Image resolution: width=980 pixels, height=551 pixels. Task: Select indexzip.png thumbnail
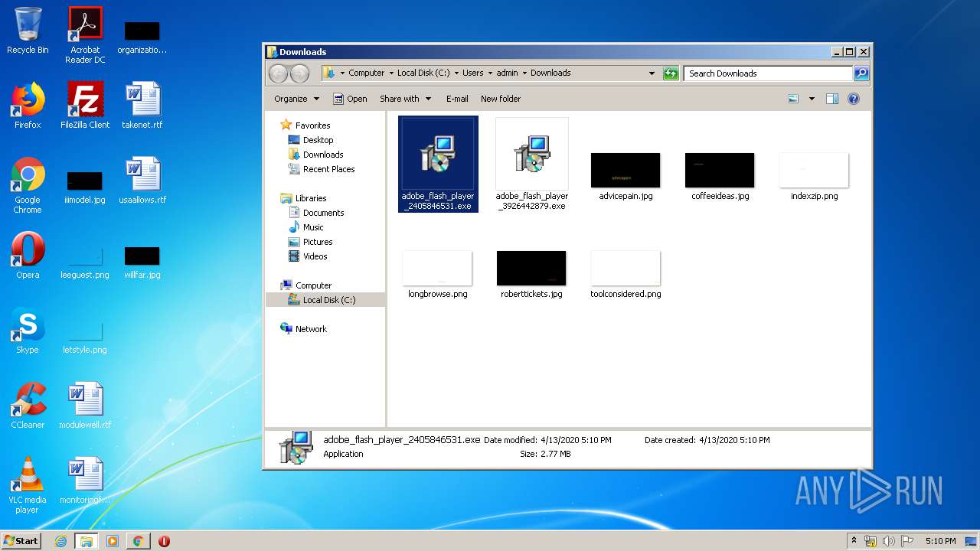[814, 177]
